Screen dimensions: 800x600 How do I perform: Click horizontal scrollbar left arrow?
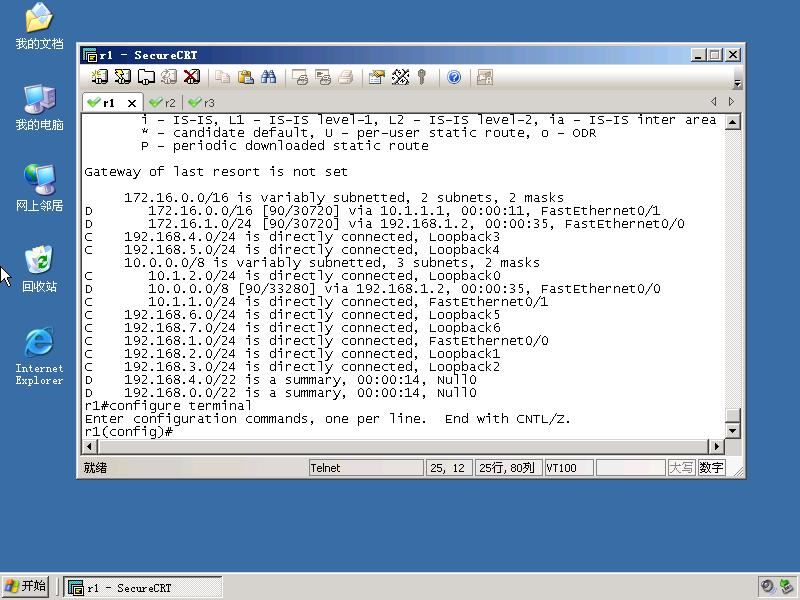(x=89, y=446)
